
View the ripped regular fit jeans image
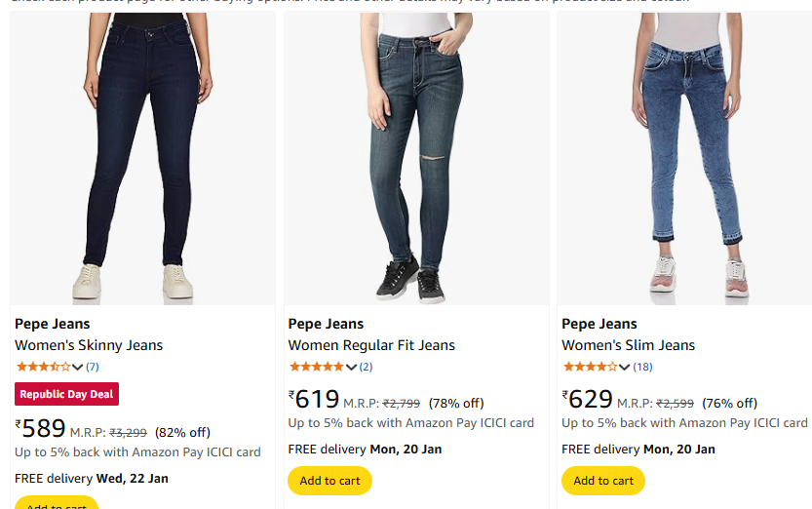[x=416, y=156]
